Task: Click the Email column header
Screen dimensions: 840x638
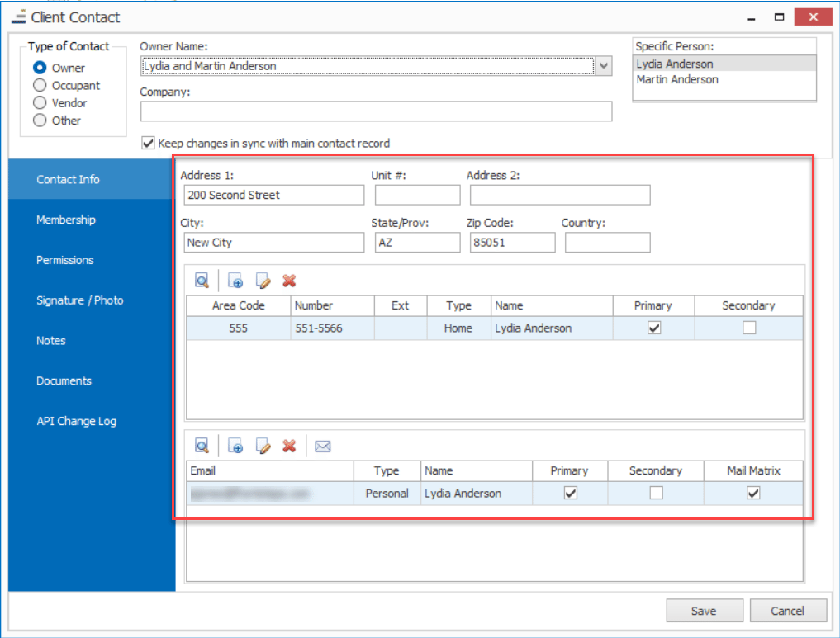Action: [270, 471]
